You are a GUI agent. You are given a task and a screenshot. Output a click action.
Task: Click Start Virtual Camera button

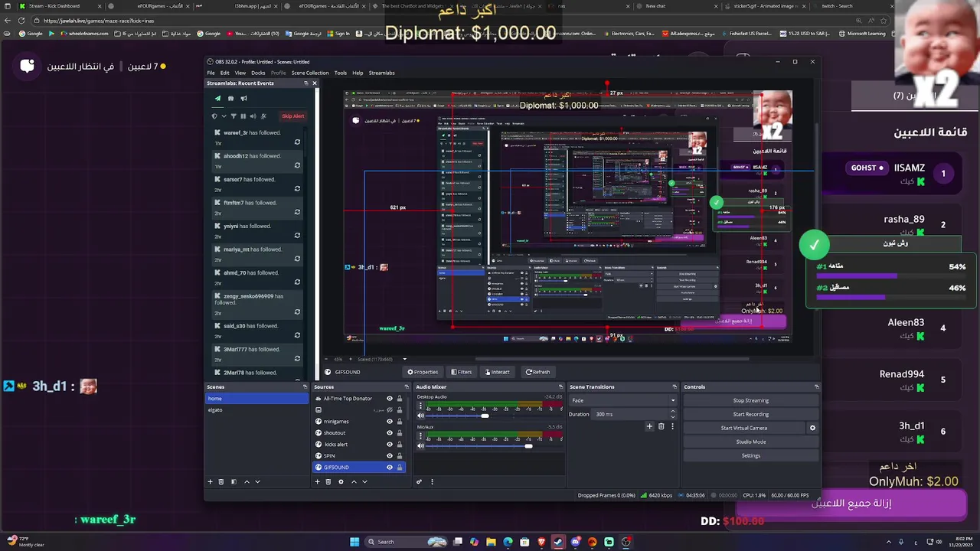(x=744, y=428)
